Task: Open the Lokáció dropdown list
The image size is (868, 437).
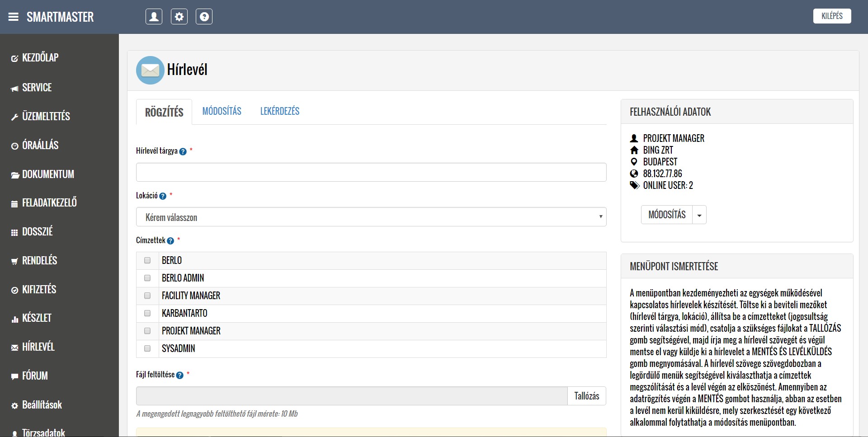Action: (x=371, y=217)
